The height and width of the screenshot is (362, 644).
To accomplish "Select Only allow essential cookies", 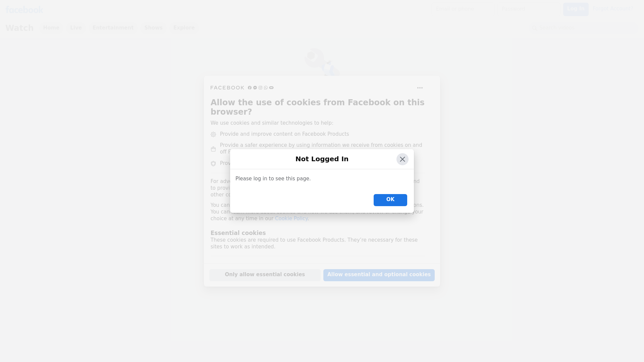I will click(x=265, y=275).
